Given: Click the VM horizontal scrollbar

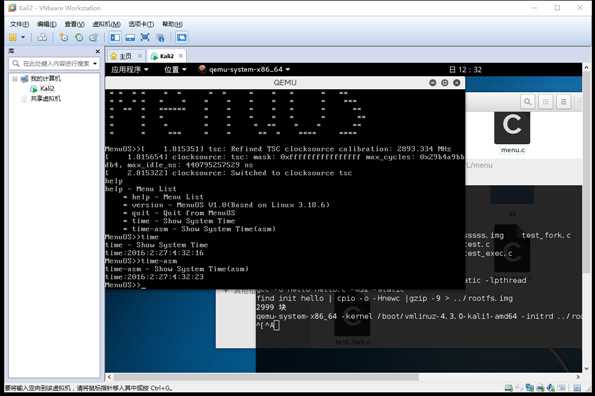Looking at the screenshot, I should (266, 377).
